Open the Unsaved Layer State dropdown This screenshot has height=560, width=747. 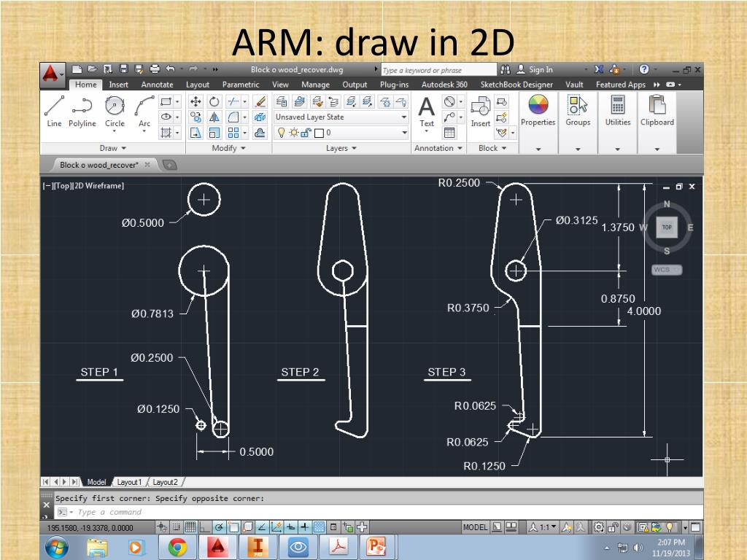[x=341, y=117]
